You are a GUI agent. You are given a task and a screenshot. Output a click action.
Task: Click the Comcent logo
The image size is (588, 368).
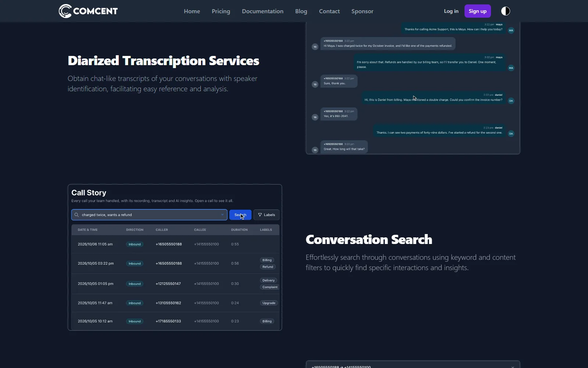(x=88, y=11)
